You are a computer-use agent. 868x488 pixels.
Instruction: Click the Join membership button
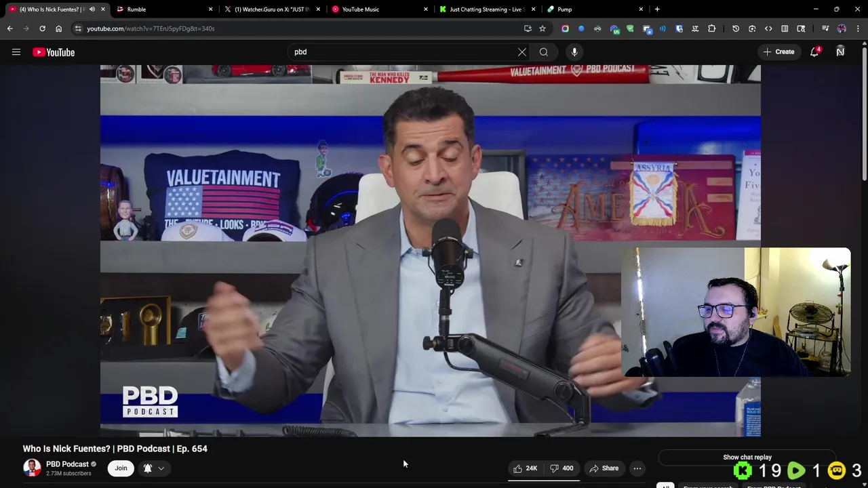point(121,468)
